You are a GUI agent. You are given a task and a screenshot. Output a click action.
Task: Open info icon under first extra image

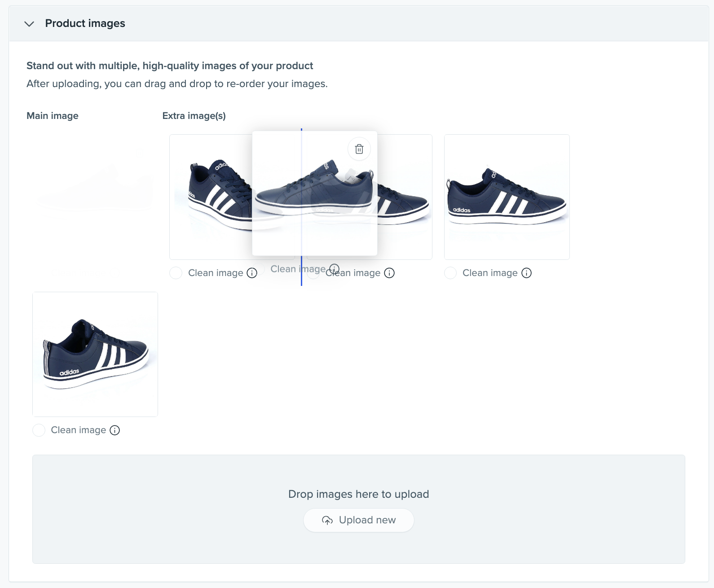tap(252, 273)
